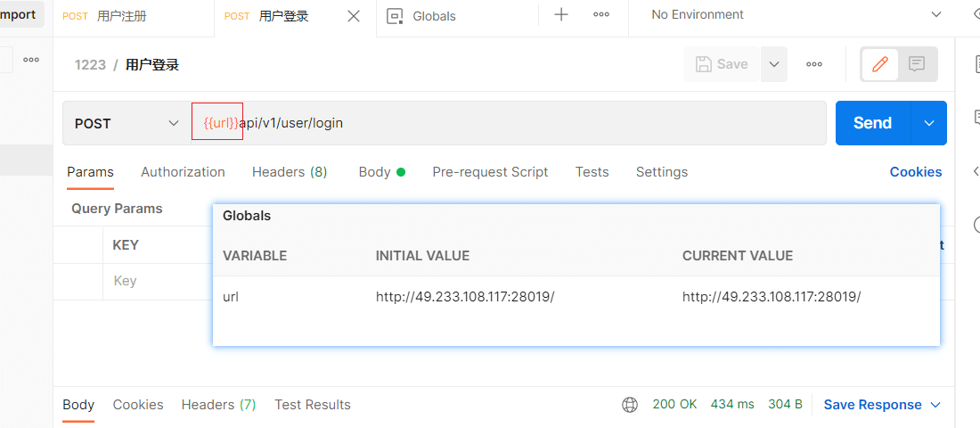Click the Cookies link
Screen dimensions: 980x428
point(915,172)
